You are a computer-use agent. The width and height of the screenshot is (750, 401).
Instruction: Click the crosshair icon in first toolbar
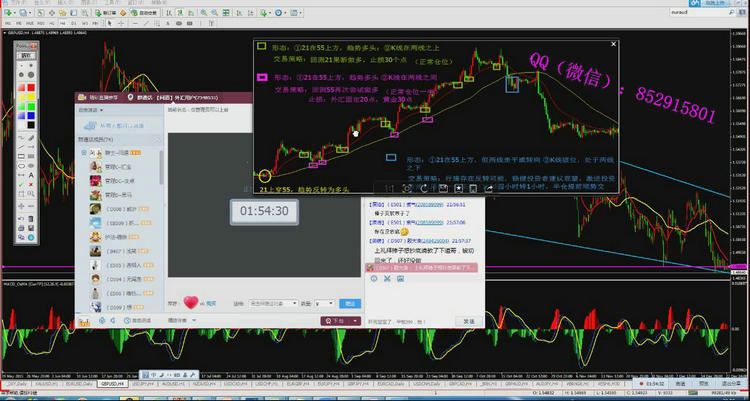click(52, 13)
